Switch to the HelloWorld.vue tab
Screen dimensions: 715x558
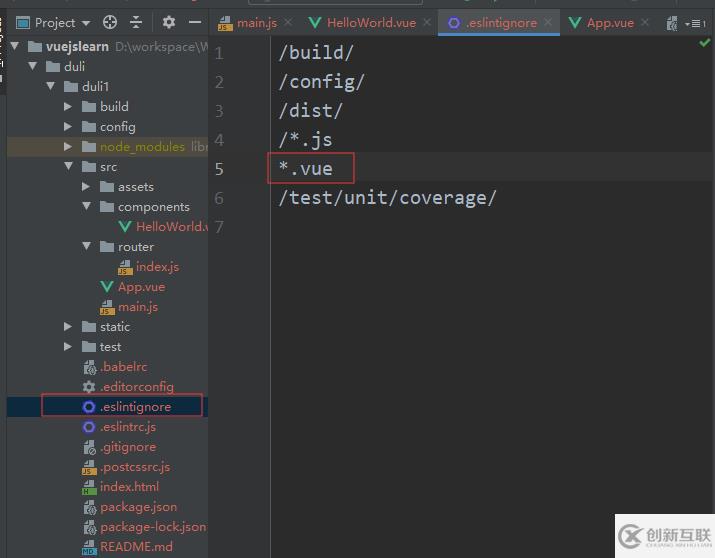(x=368, y=22)
